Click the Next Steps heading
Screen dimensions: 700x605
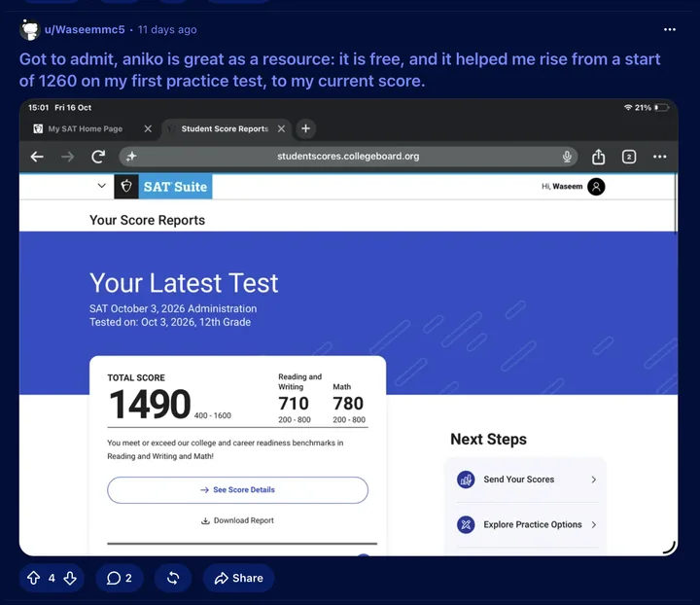[x=488, y=440]
